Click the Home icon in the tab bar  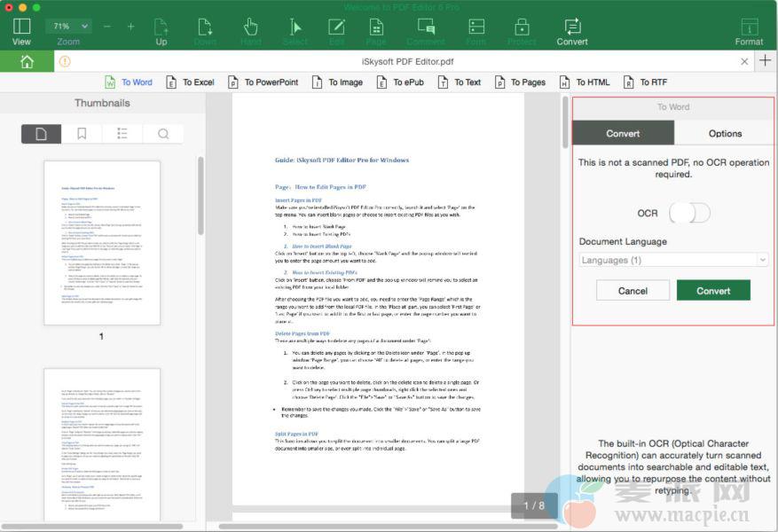(27, 61)
